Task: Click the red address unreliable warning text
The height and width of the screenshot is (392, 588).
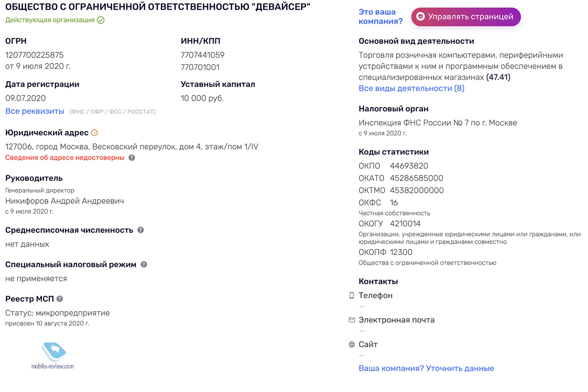Action: [x=65, y=158]
